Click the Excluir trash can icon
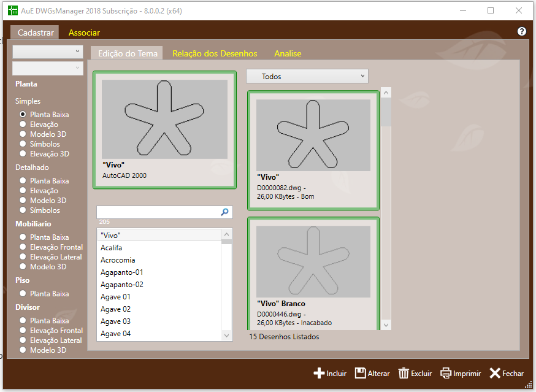Screen dimensions: 536x392 point(404,373)
